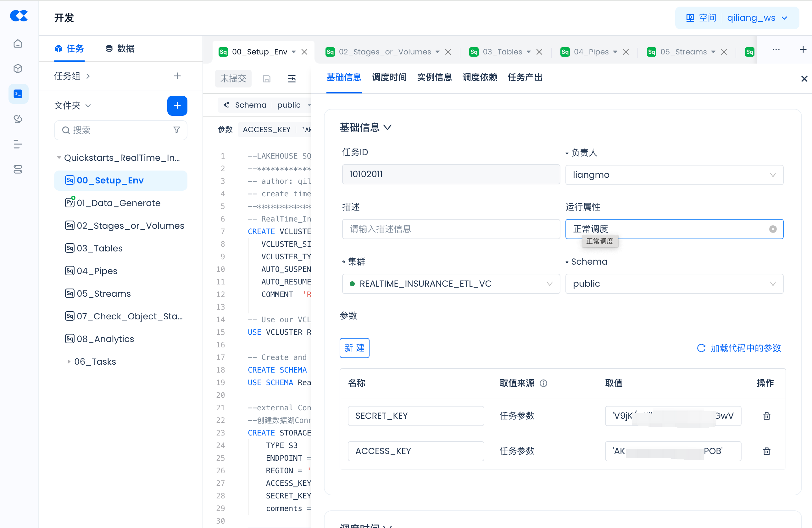Expand the 06_Tasks folder
The image size is (812, 528).
coord(69,362)
